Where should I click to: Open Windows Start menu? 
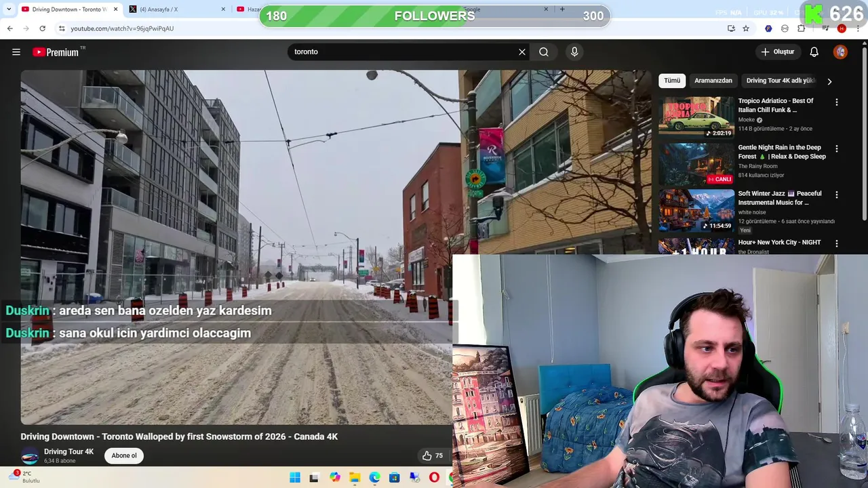[295, 478]
